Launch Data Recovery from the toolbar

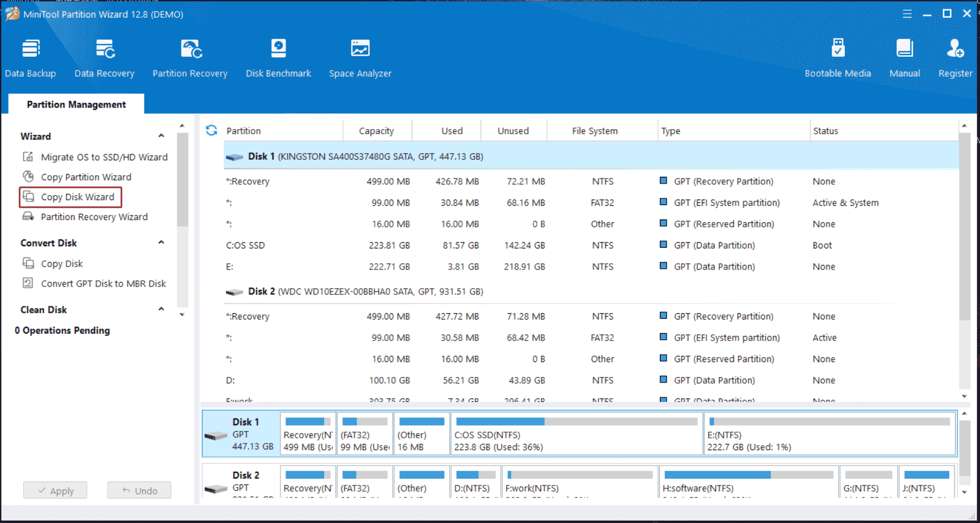coord(105,59)
